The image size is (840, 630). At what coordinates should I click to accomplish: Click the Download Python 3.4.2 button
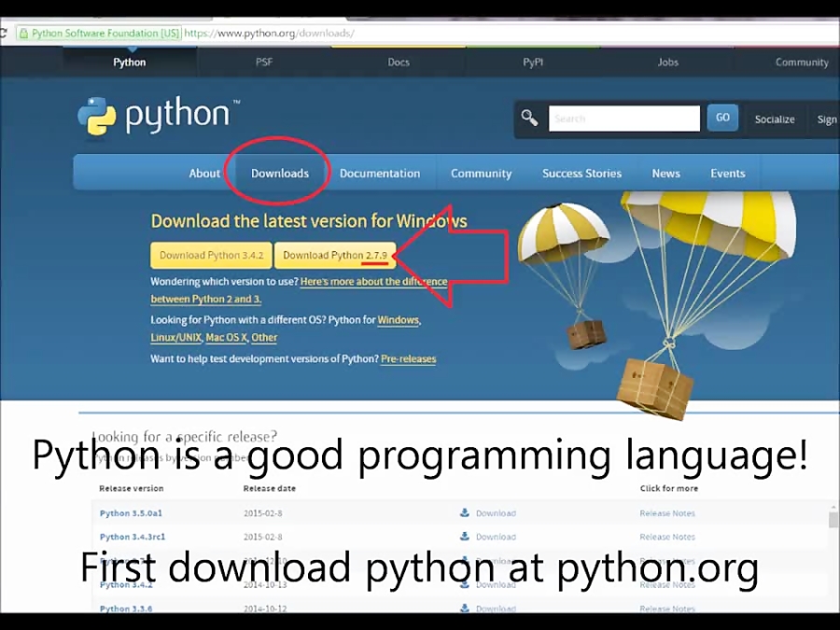coord(212,255)
